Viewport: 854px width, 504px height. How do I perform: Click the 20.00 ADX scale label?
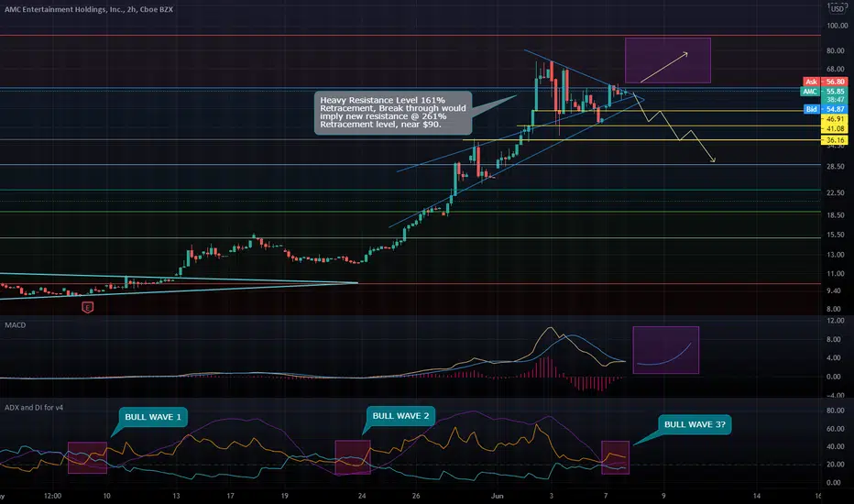click(837, 465)
